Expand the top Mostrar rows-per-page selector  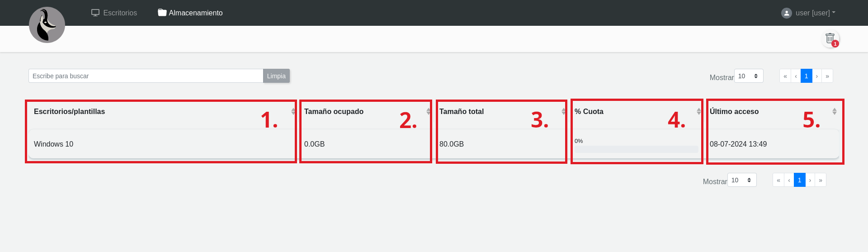(x=748, y=76)
